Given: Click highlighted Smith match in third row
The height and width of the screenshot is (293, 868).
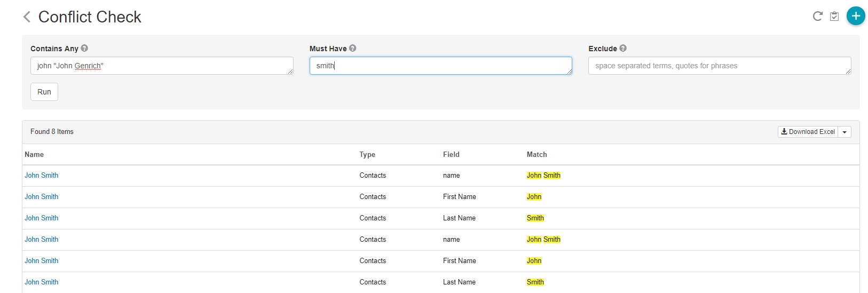Looking at the screenshot, I should coord(535,218).
